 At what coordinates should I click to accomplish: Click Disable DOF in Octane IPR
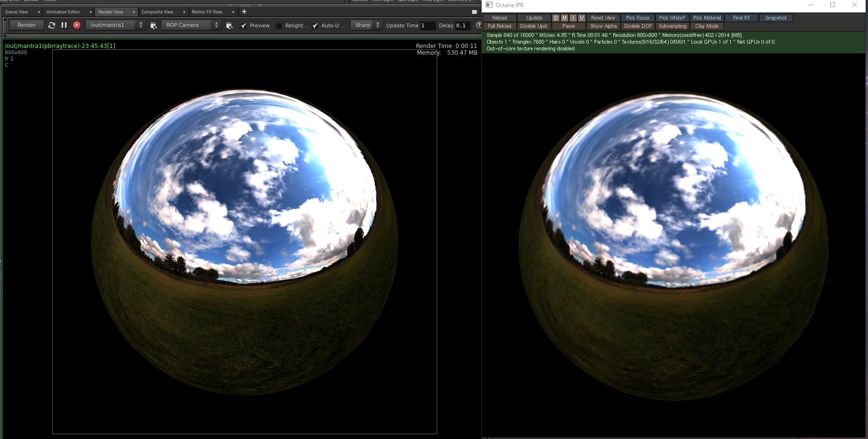tap(638, 26)
